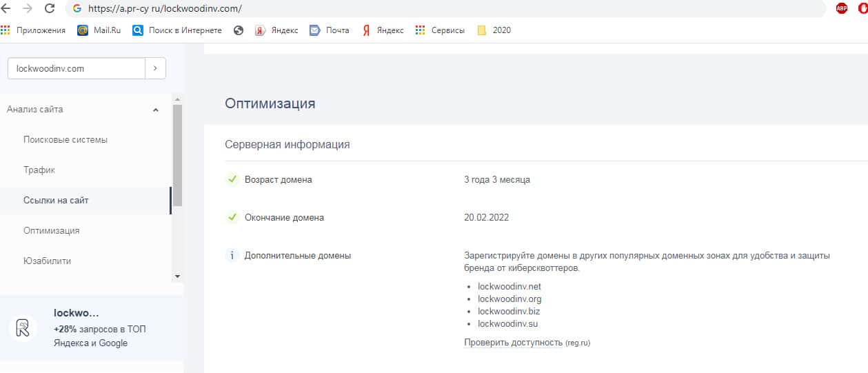Open the globe bookmark icon

[x=239, y=30]
